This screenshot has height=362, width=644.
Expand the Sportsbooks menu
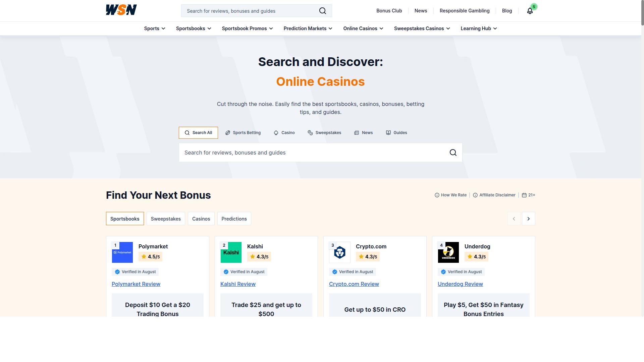(x=194, y=28)
